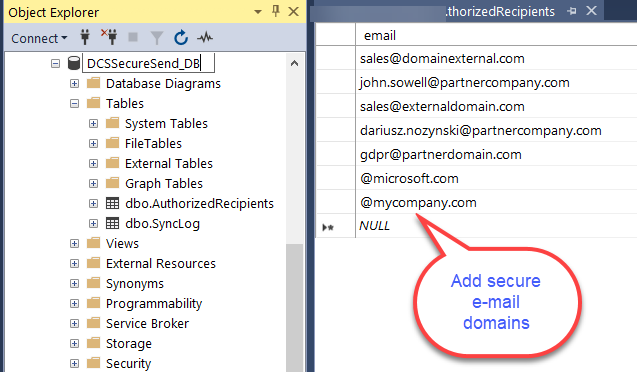Click the Connect Object Explorer plug icon

pos(85,37)
